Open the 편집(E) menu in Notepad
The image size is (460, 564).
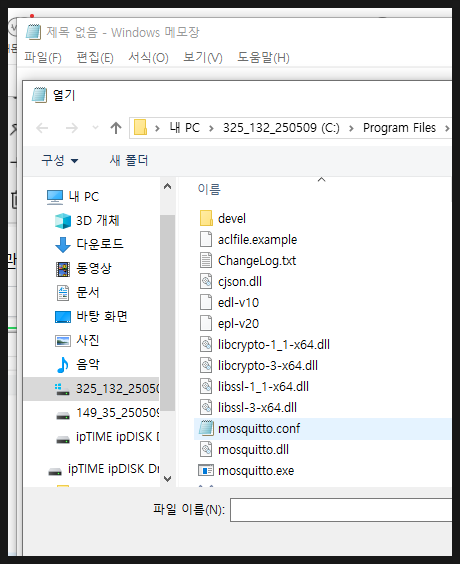95,58
